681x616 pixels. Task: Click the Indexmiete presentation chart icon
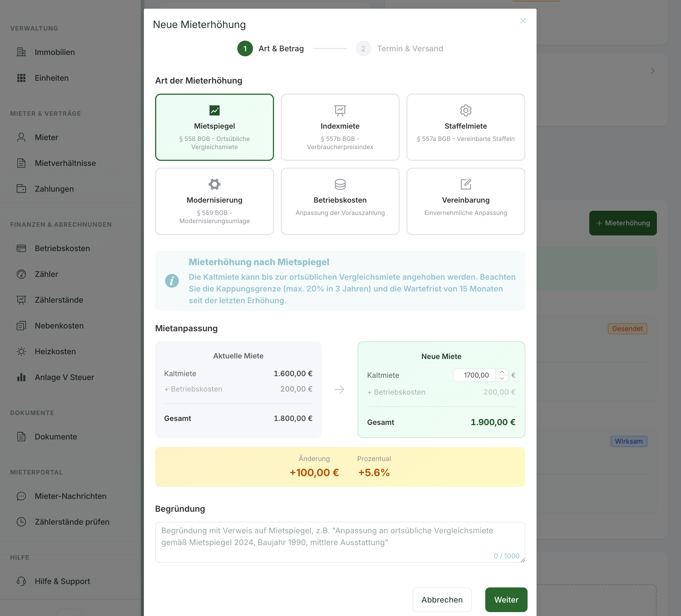(340, 110)
